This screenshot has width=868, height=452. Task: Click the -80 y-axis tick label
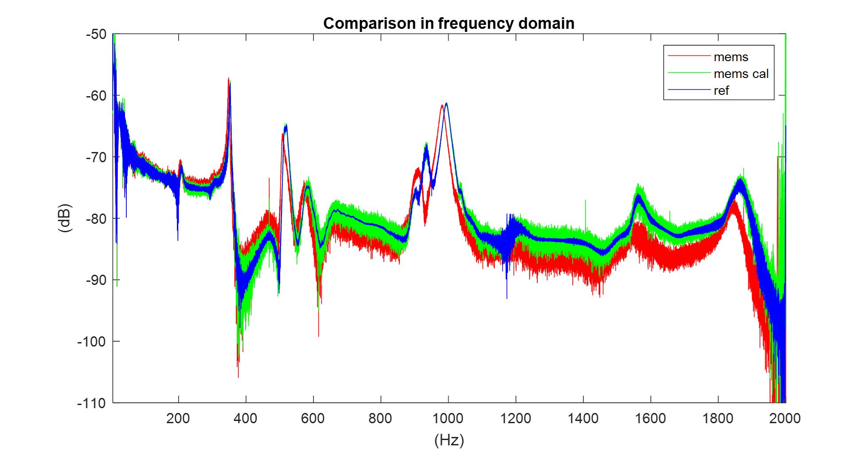tap(96, 218)
